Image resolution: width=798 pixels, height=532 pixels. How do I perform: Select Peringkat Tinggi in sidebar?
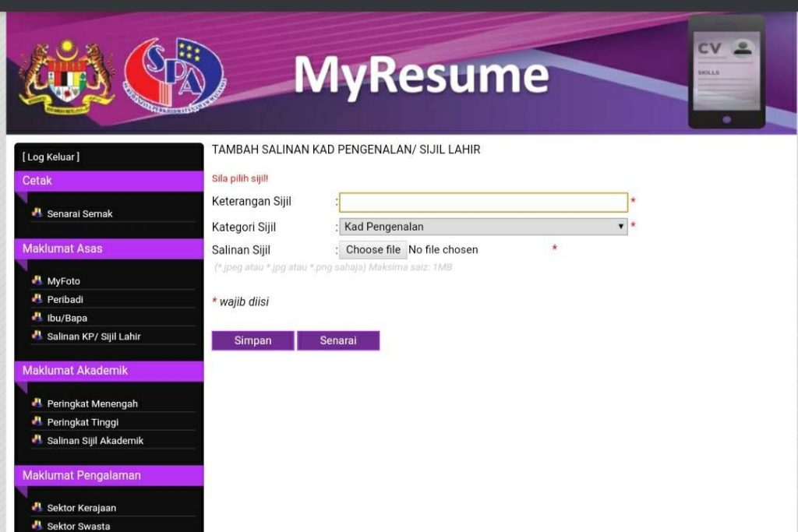tap(83, 422)
